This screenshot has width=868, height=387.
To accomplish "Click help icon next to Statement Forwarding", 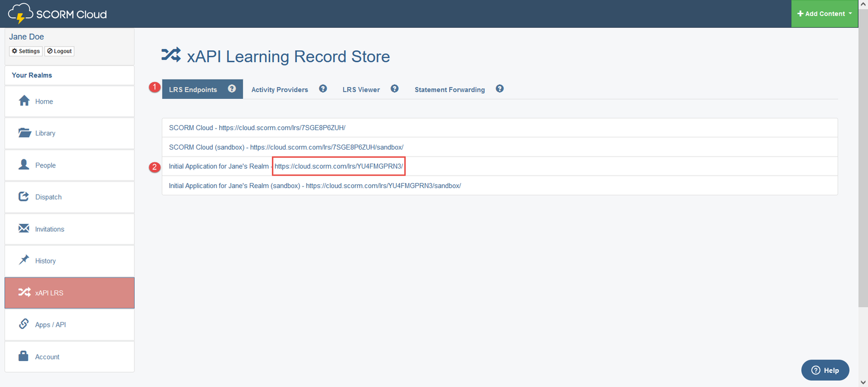I will (500, 89).
